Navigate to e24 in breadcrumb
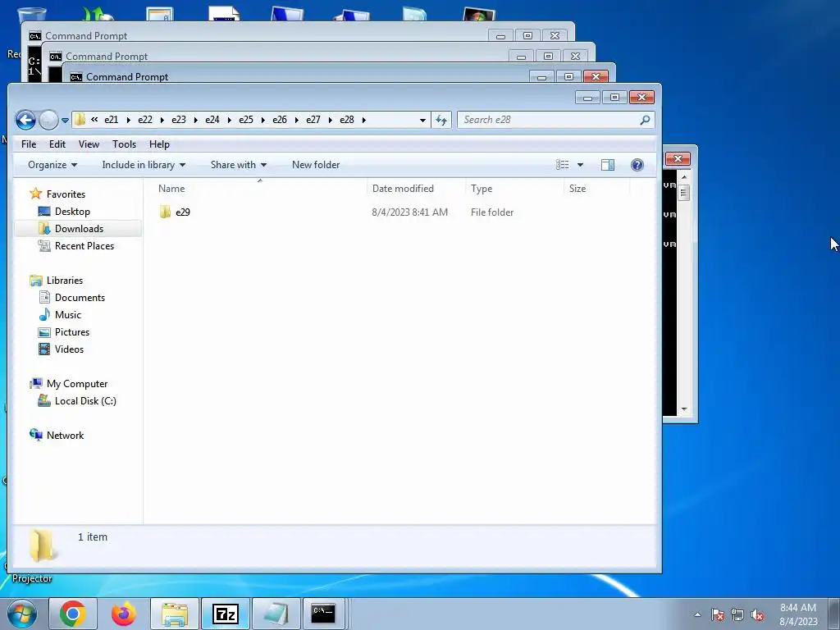The width and height of the screenshot is (840, 630). 212,120
